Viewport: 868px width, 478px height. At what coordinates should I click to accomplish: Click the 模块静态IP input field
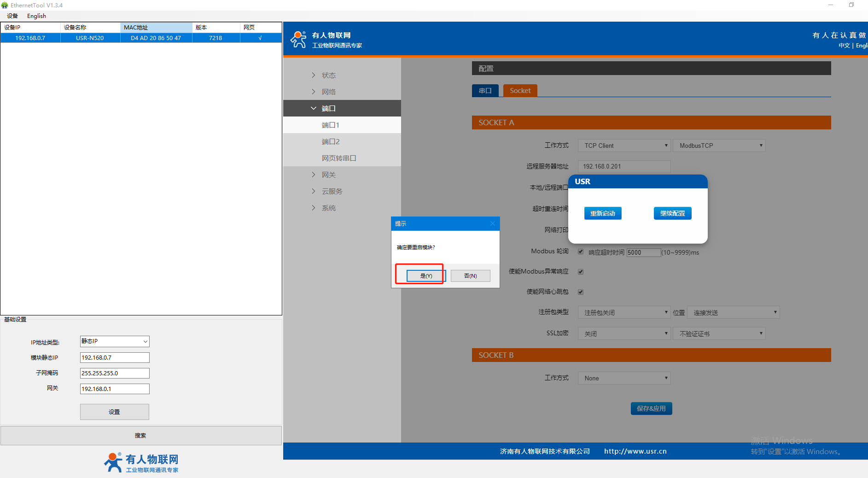click(115, 358)
